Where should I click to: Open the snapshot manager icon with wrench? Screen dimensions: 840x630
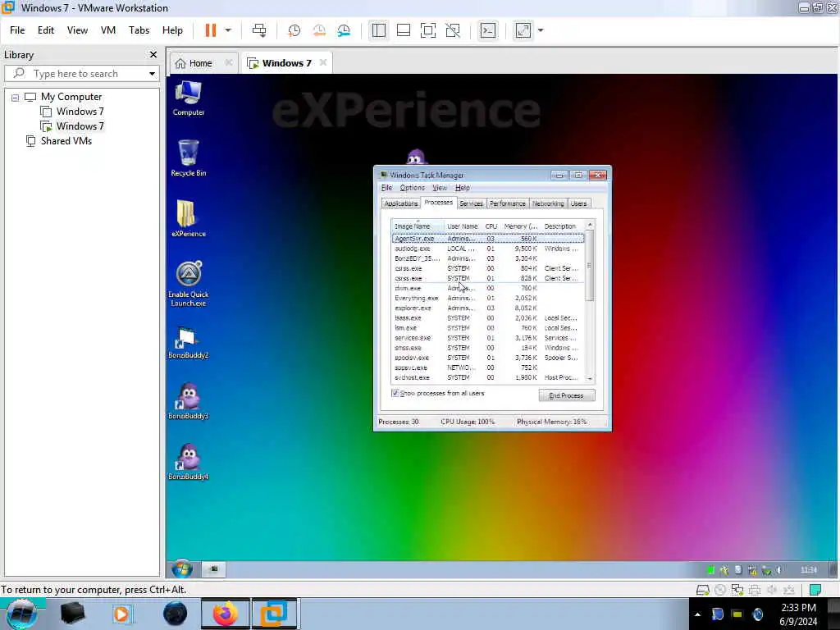[x=344, y=30]
